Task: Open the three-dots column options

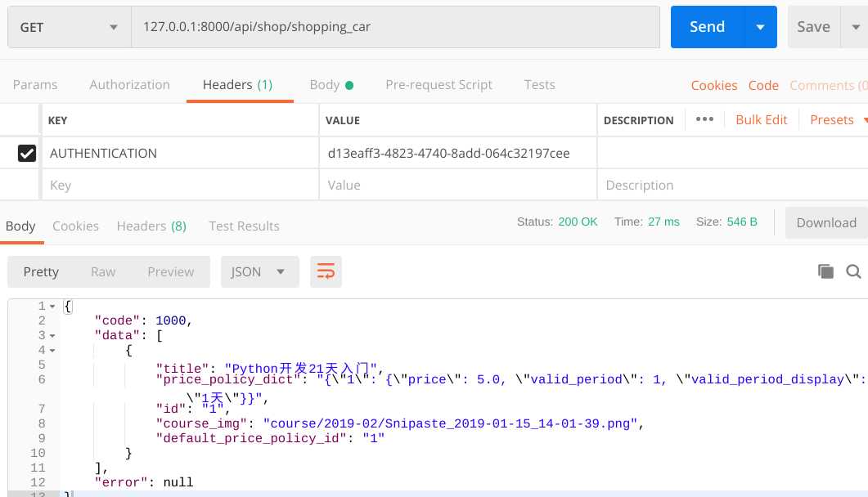Action: (x=704, y=119)
